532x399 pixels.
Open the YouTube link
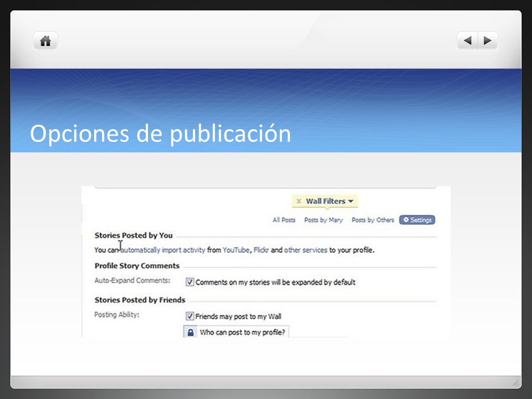coord(236,250)
